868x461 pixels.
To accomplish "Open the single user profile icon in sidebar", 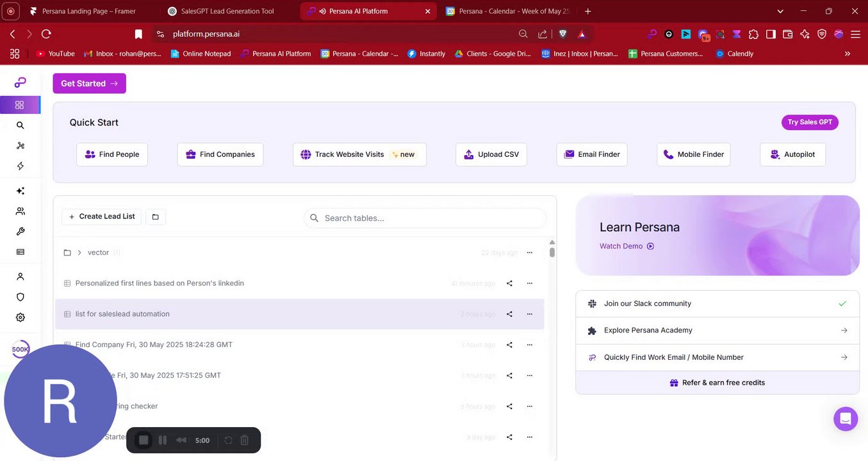I will pos(20,277).
